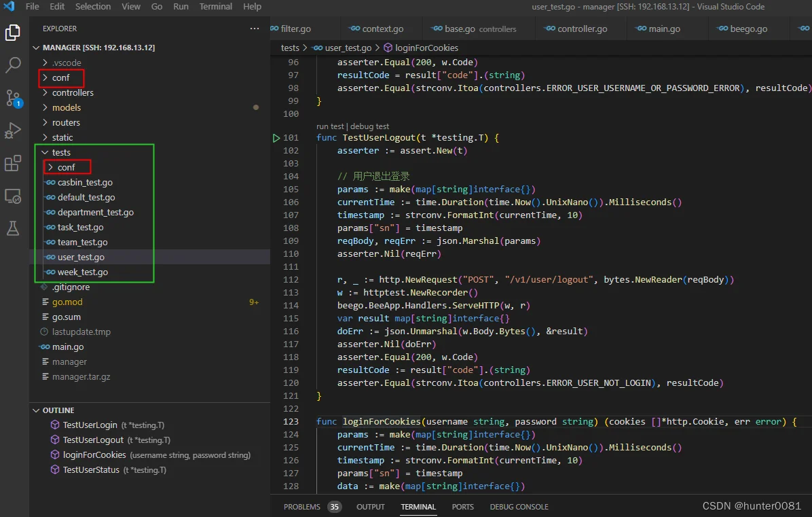Click the run test arrow beside line 101

click(276, 138)
